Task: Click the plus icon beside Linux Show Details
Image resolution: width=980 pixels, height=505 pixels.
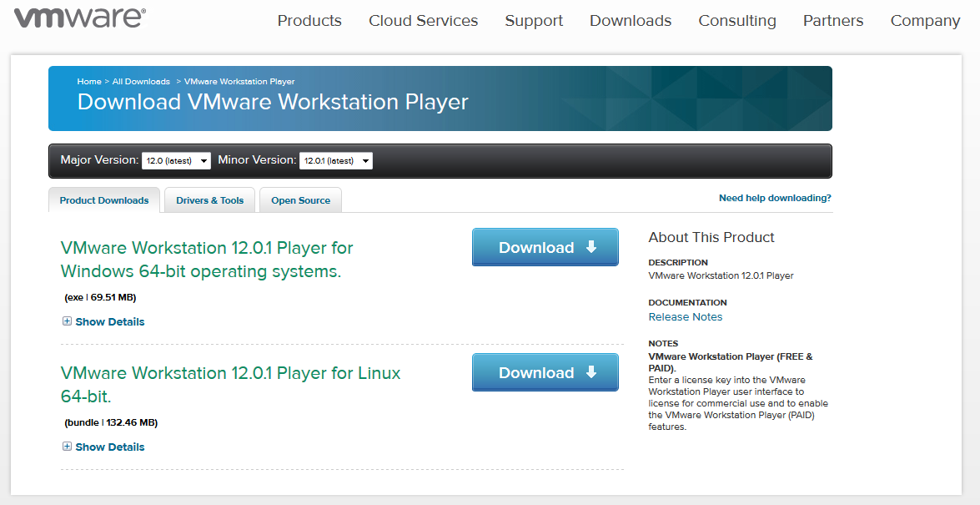Action: 67,447
